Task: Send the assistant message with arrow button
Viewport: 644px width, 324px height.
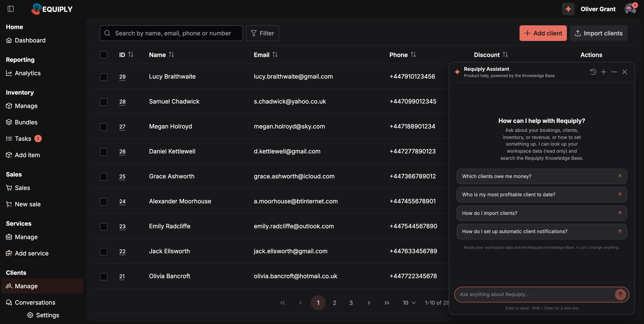Action: click(x=620, y=295)
